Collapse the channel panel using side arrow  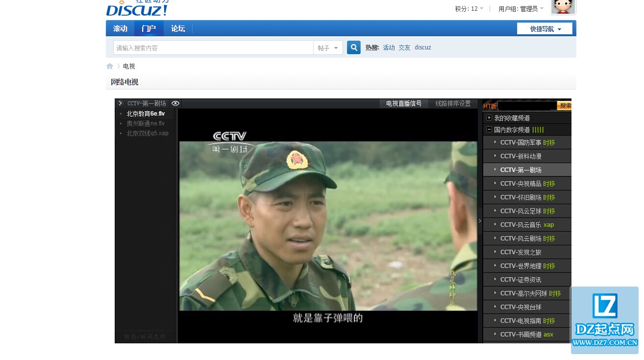480,221
